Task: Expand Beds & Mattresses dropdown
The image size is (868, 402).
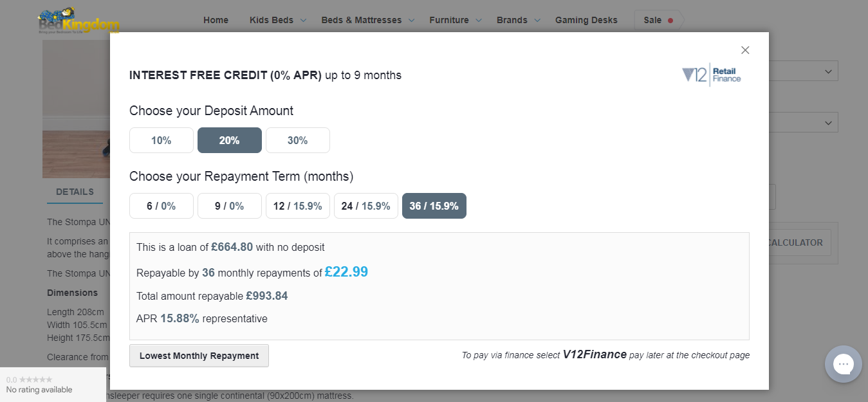Action: click(x=368, y=20)
